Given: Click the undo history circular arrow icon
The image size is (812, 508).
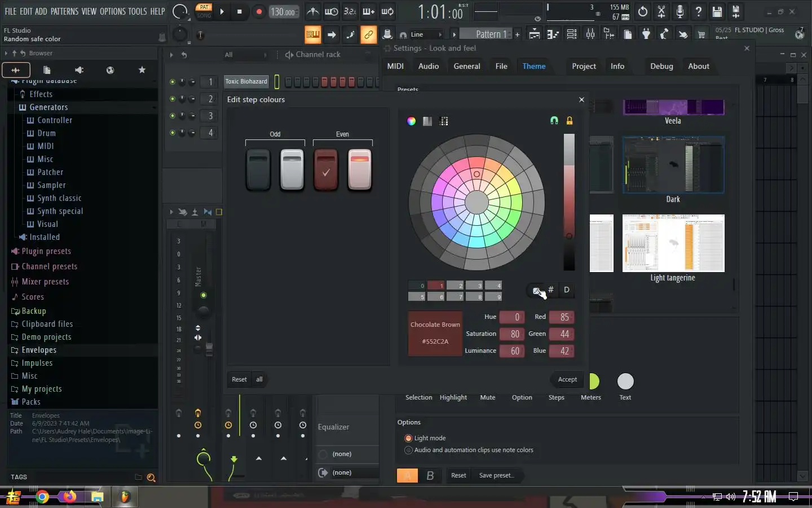Looking at the screenshot, I should [643, 11].
